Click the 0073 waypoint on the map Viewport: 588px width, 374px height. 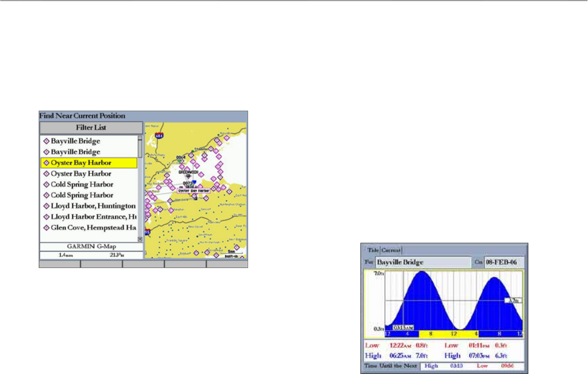coord(187,183)
